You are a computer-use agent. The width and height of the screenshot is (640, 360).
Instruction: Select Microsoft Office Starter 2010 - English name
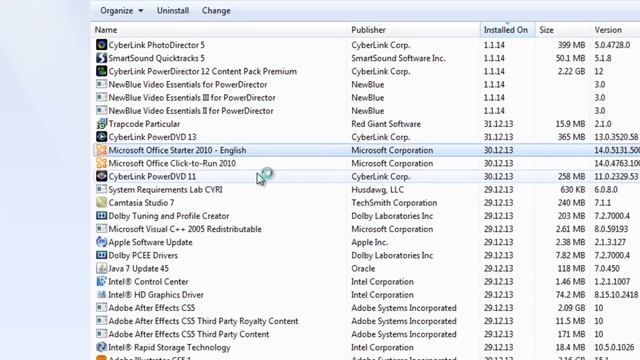coord(177,150)
